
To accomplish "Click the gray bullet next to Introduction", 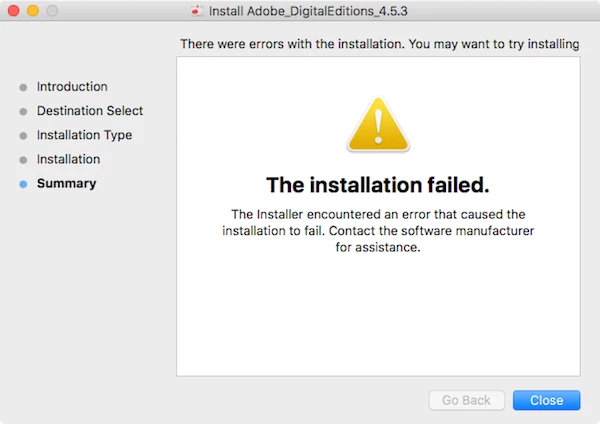I will (x=23, y=88).
